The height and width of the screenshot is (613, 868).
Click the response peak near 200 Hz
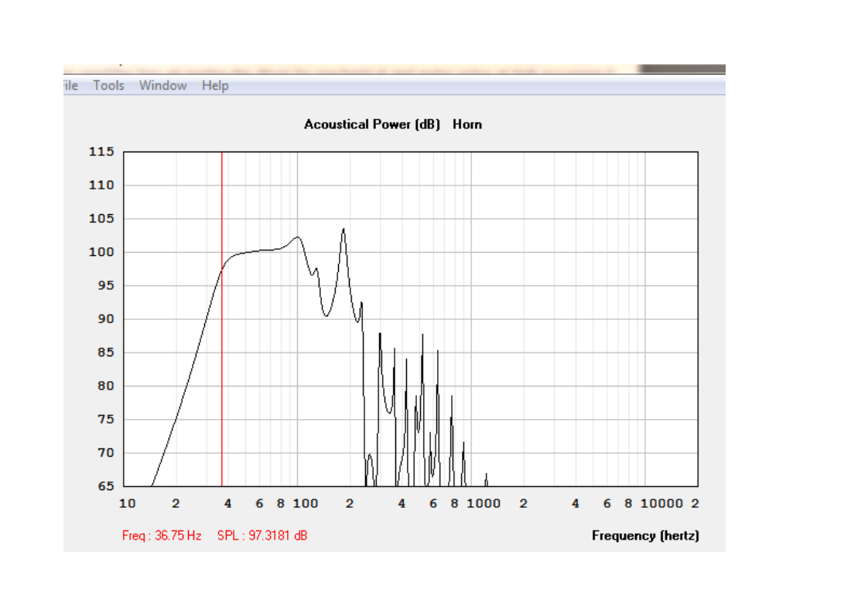pyautogui.click(x=343, y=229)
